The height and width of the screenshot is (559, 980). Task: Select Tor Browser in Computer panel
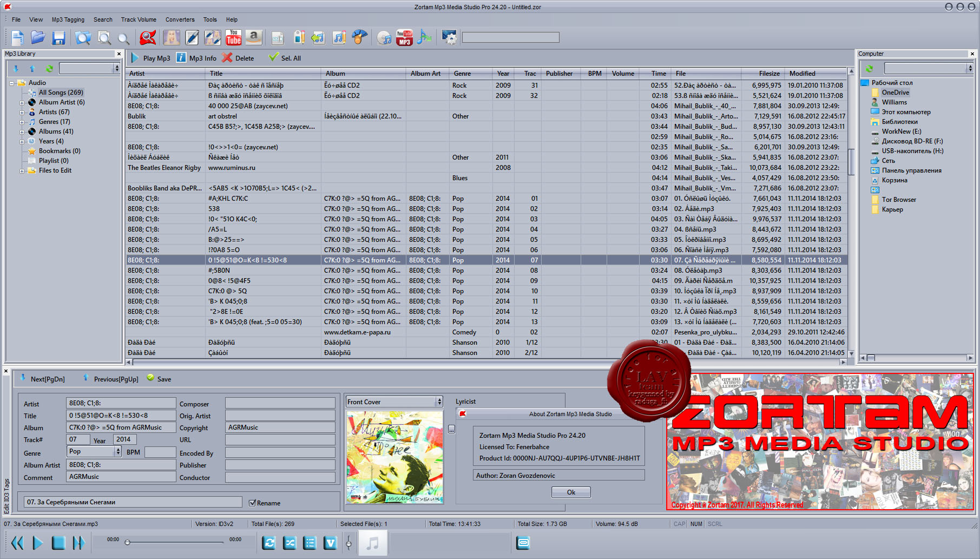pos(899,200)
